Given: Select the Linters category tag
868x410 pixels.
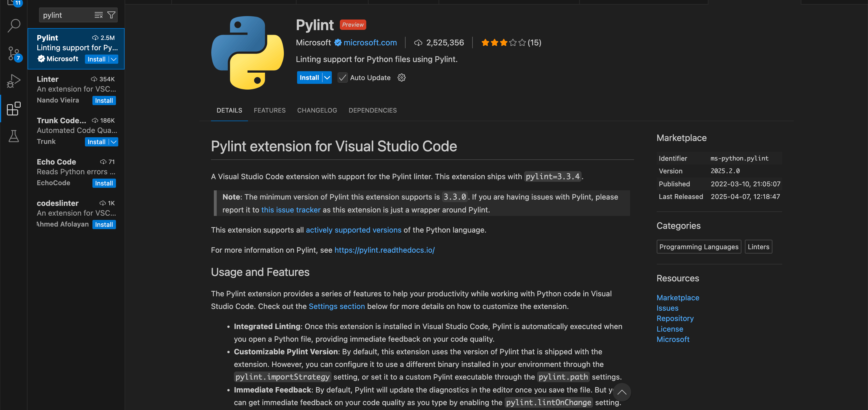Looking at the screenshot, I should coord(758,247).
